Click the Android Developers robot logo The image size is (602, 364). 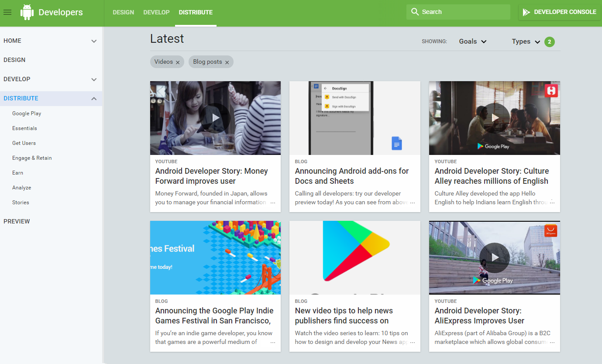click(x=27, y=12)
